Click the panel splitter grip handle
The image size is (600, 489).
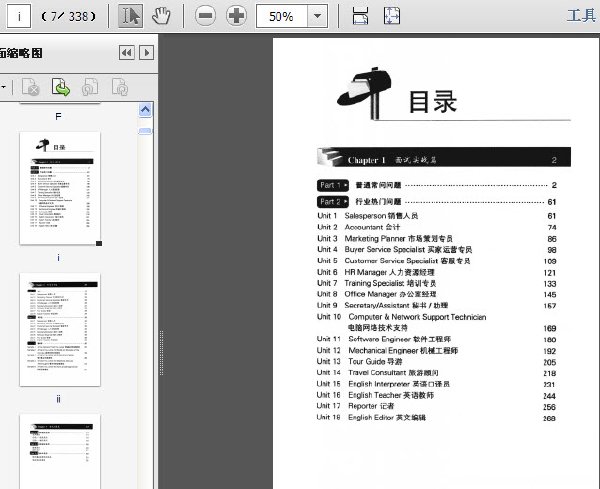pos(161,353)
